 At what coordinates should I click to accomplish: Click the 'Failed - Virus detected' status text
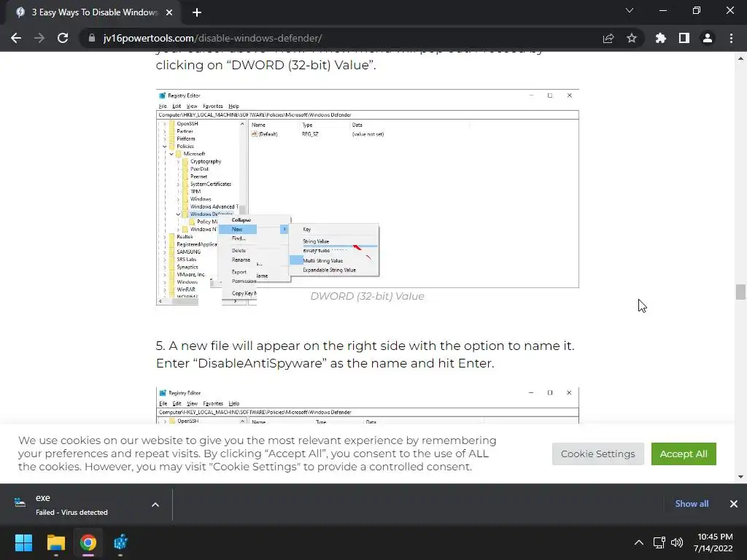(71, 513)
